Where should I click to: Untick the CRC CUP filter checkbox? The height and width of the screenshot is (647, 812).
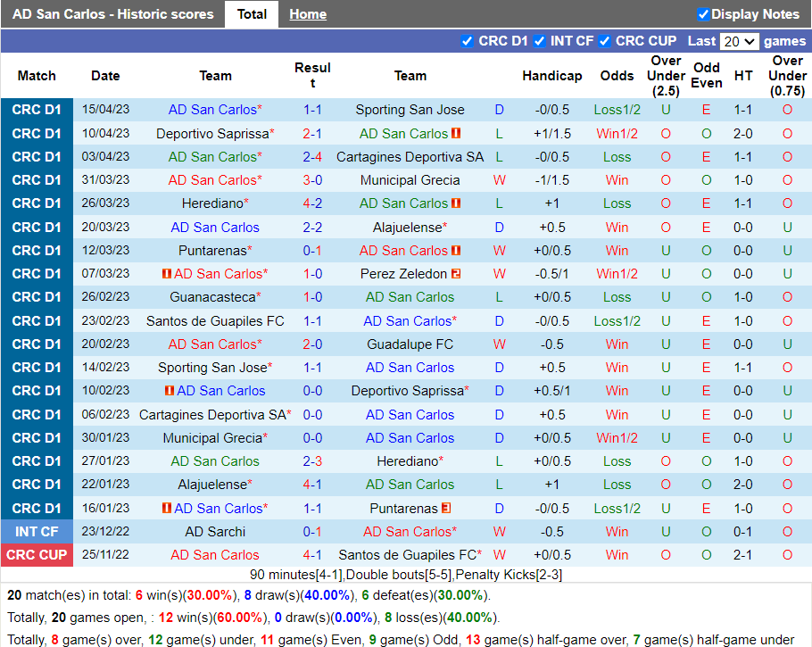[x=604, y=41]
